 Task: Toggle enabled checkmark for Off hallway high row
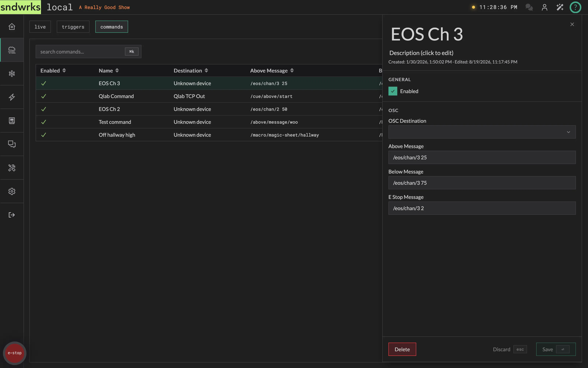pyautogui.click(x=44, y=135)
